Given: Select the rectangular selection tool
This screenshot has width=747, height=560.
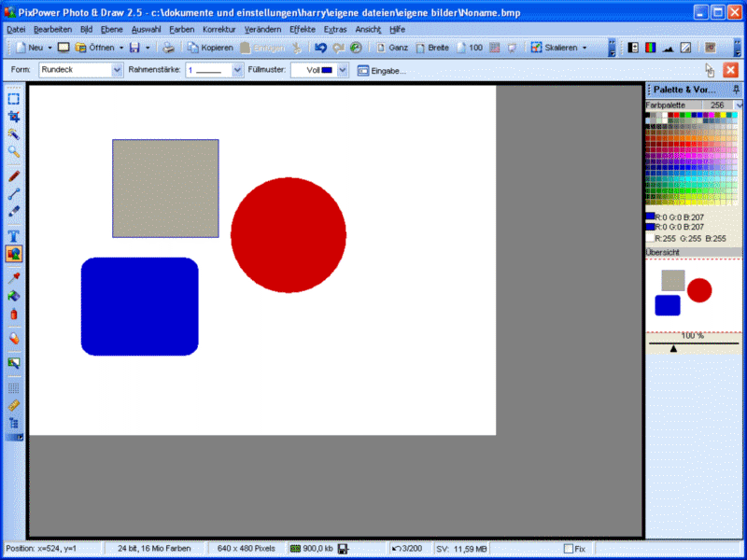Looking at the screenshot, I should tap(14, 99).
